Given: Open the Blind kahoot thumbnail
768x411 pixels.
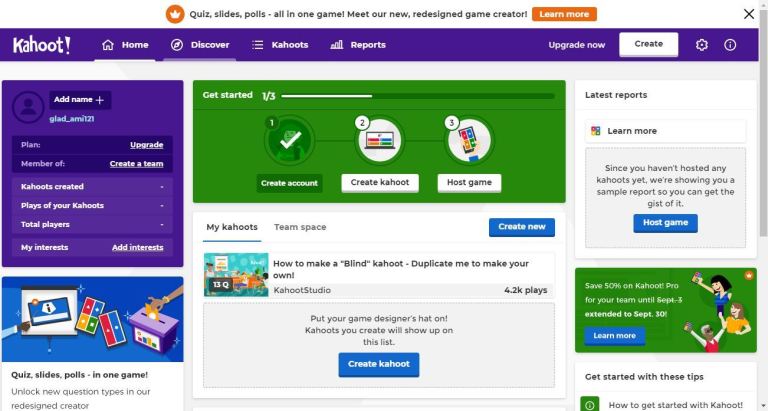Looking at the screenshot, I should [x=236, y=275].
